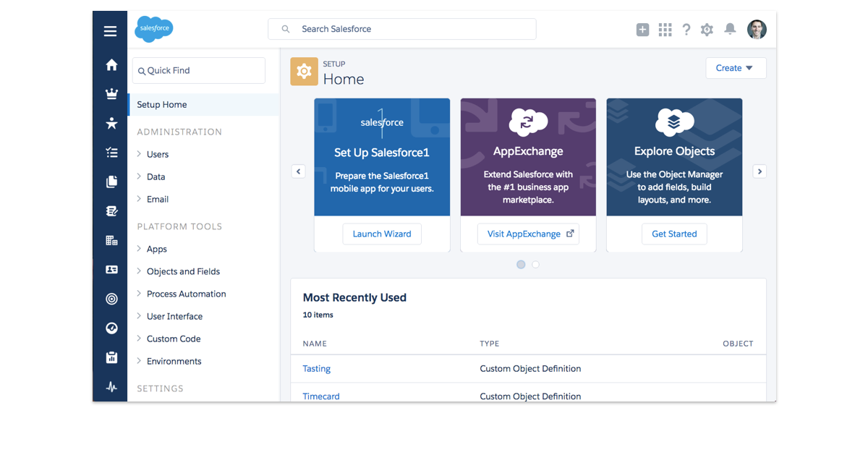The height and width of the screenshot is (463, 868).
Task: Click the Launch Wizard button
Action: (x=382, y=234)
